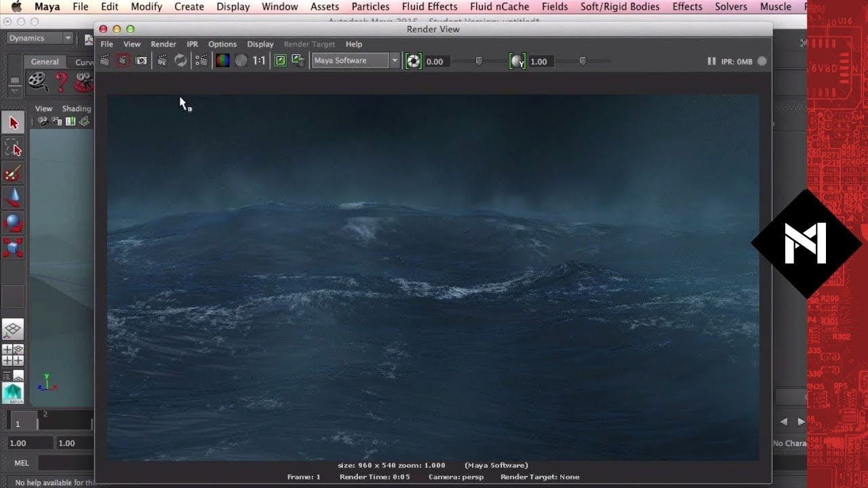
Task: Open the Maya Software renderer dropdown
Action: coord(394,61)
